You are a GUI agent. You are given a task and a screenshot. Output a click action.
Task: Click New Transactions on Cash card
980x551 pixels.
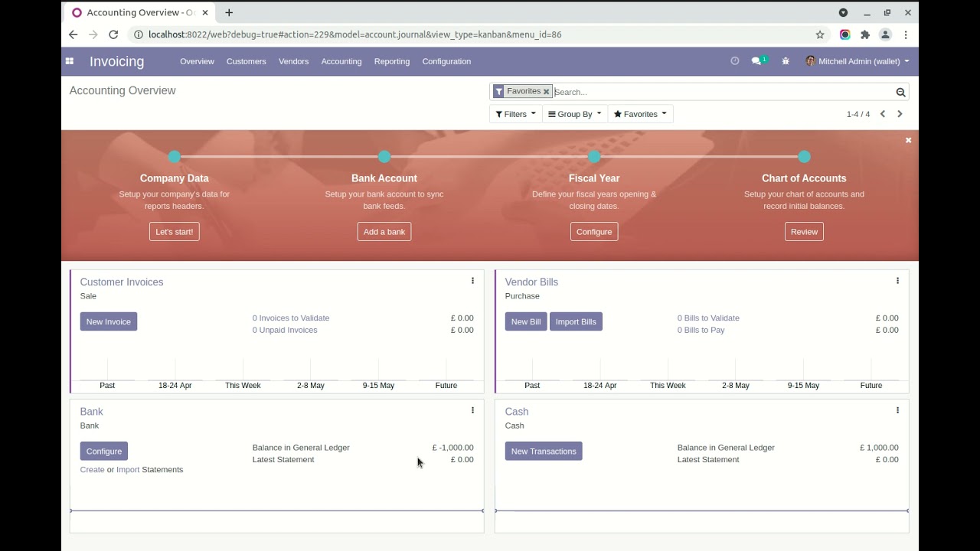tap(544, 451)
